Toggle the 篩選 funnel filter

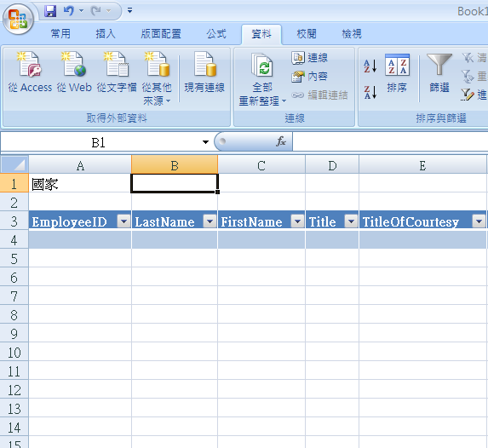coord(439,73)
